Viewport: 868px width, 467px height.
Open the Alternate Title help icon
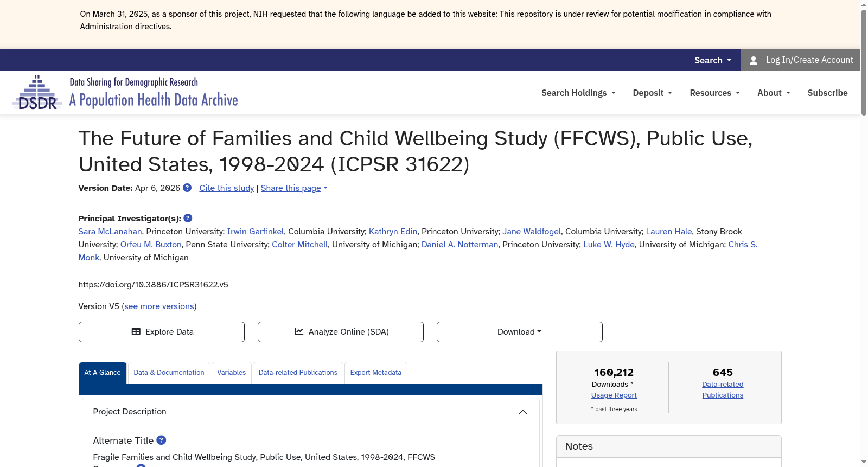coord(161,440)
